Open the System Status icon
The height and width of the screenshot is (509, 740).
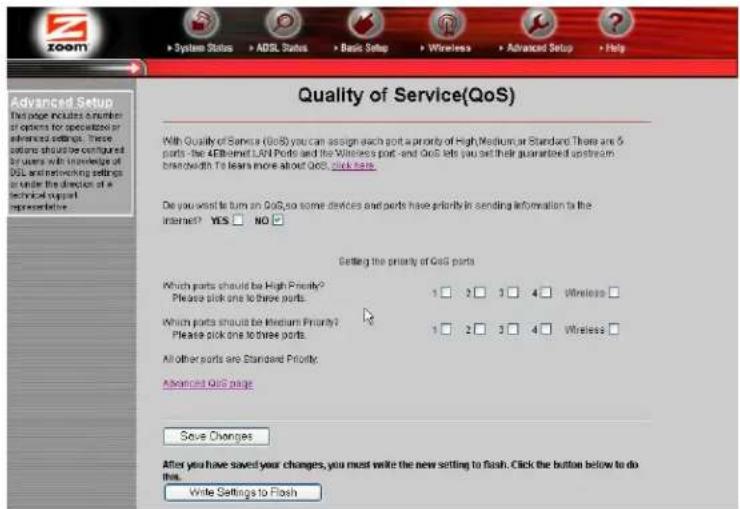pos(202,22)
